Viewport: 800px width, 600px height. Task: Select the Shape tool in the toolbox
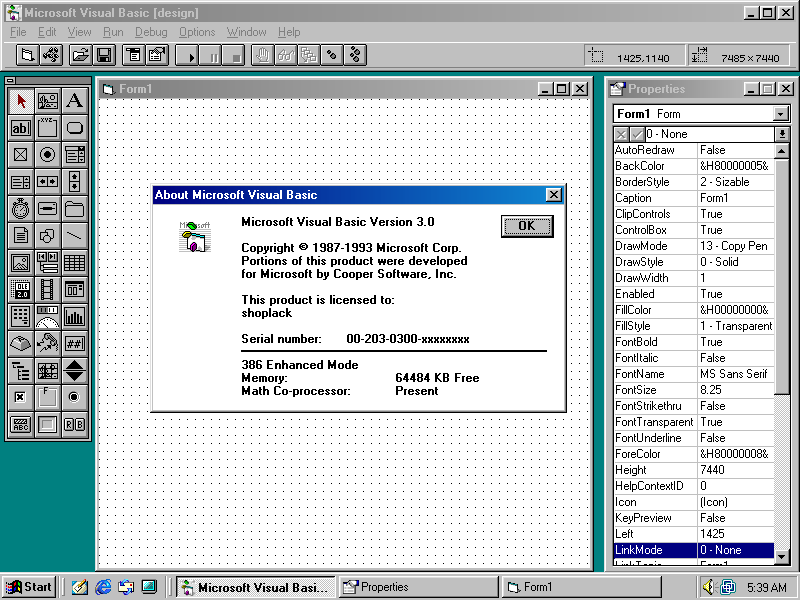[x=47, y=236]
